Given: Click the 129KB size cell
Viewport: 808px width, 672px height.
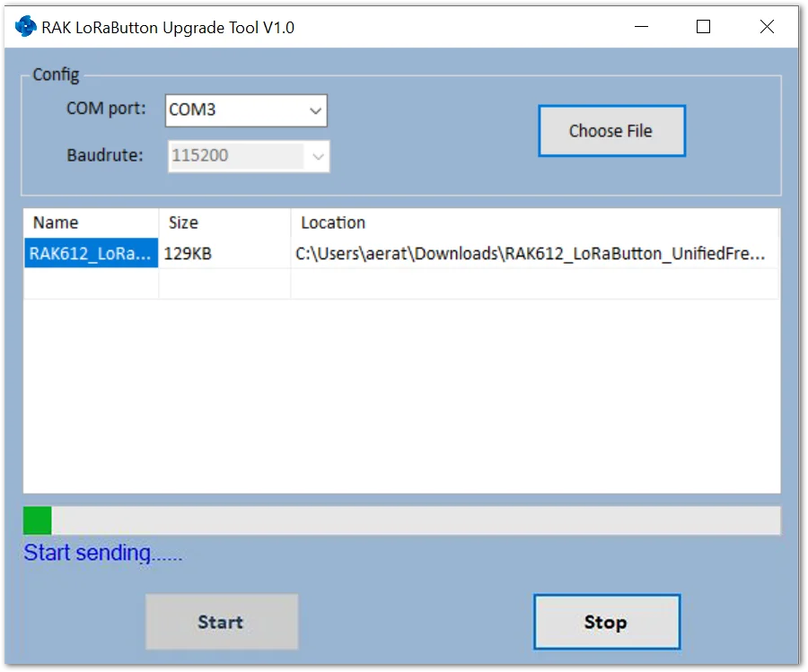Looking at the screenshot, I should [224, 253].
